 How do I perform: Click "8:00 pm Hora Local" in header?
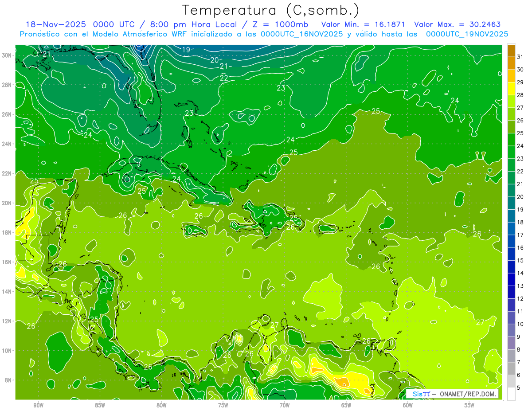pos(194,24)
